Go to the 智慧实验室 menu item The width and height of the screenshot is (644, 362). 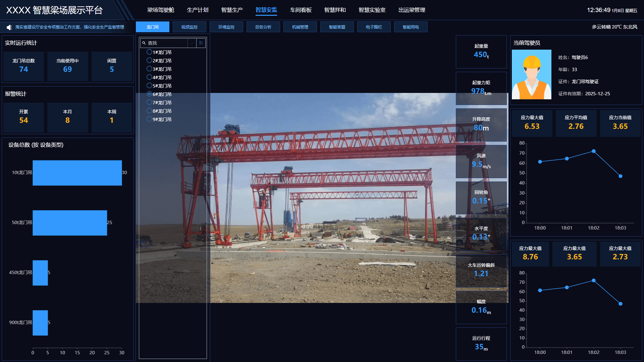(372, 10)
